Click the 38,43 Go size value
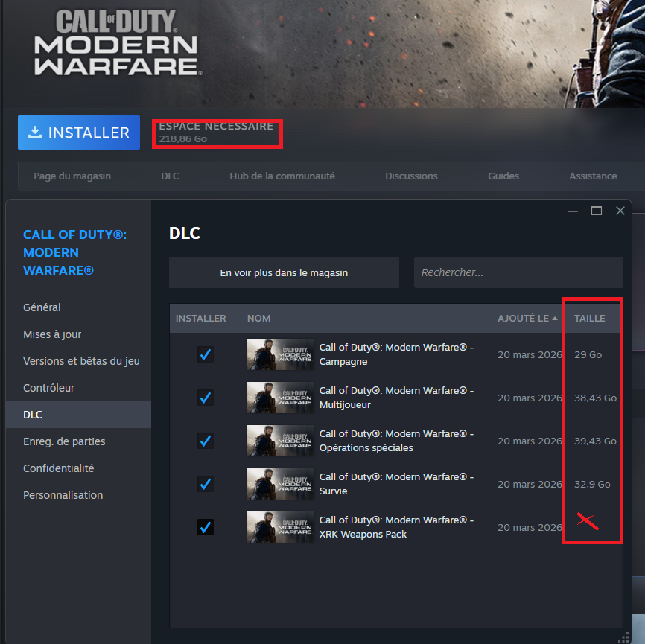Viewport: 645px width, 644px height. point(595,398)
